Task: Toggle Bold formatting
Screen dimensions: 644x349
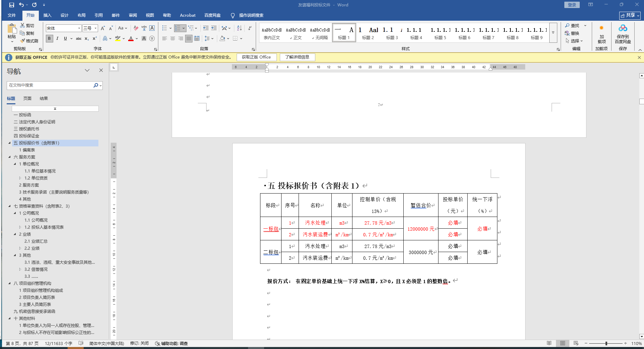Action: [x=49, y=38]
